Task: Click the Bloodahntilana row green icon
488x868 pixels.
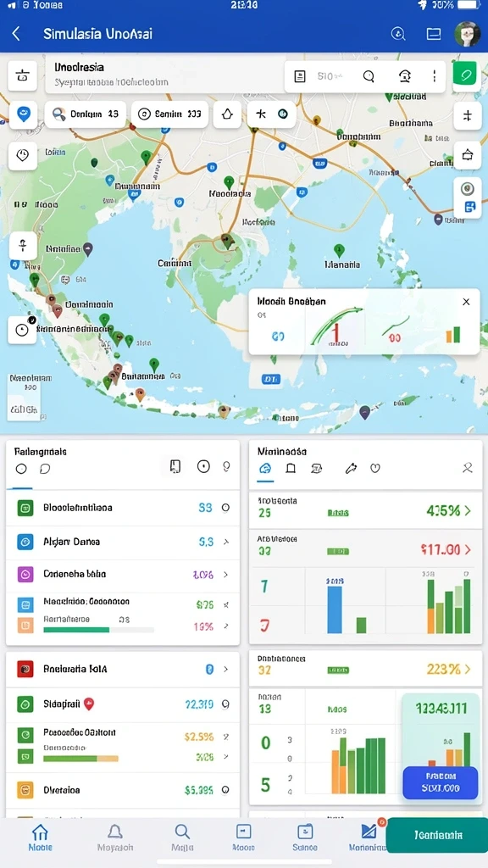Action: [x=25, y=508]
